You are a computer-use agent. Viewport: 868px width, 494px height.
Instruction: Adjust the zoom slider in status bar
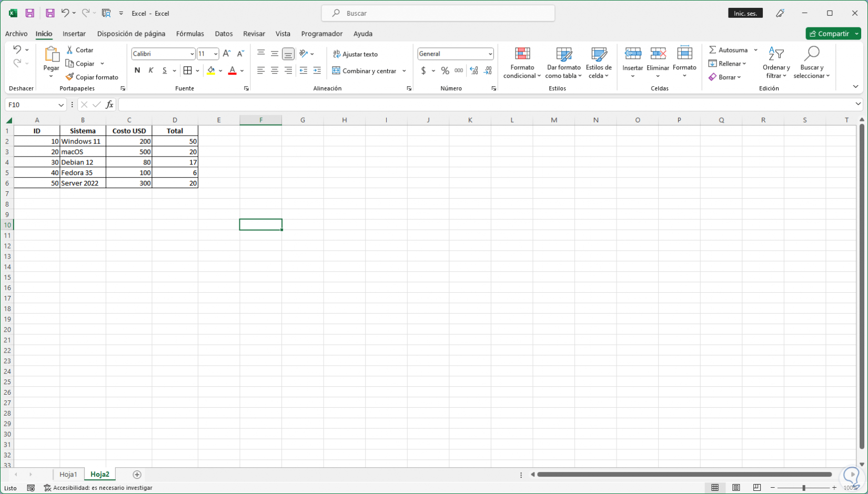coord(804,488)
